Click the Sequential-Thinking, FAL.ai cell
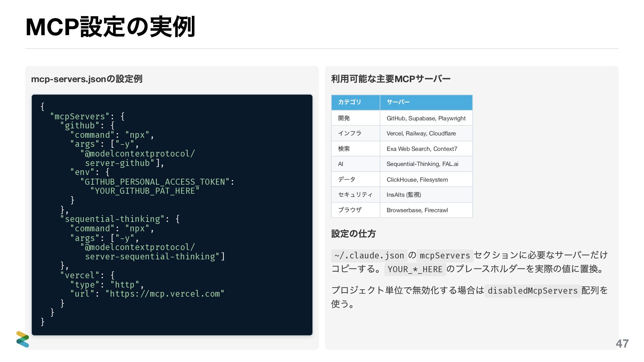 pos(422,164)
